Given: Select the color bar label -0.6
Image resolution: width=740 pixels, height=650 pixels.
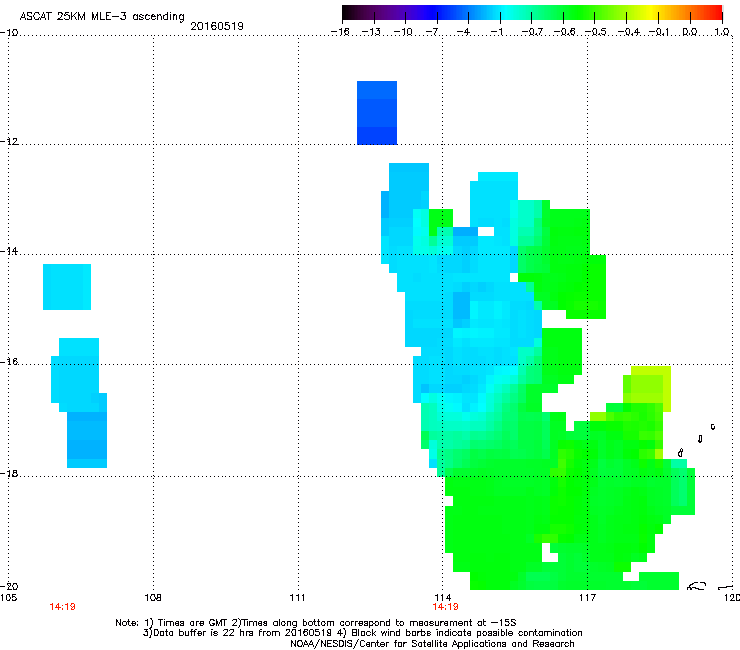Looking at the screenshot, I should click(564, 32).
